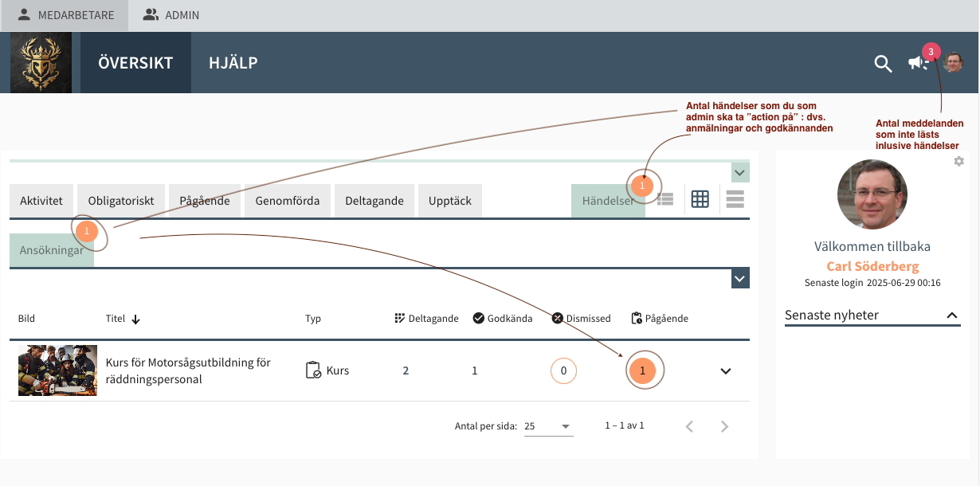This screenshot has height=486, width=980.
Task: Click the gear settings icon in profile panel
Action: pos(958,162)
